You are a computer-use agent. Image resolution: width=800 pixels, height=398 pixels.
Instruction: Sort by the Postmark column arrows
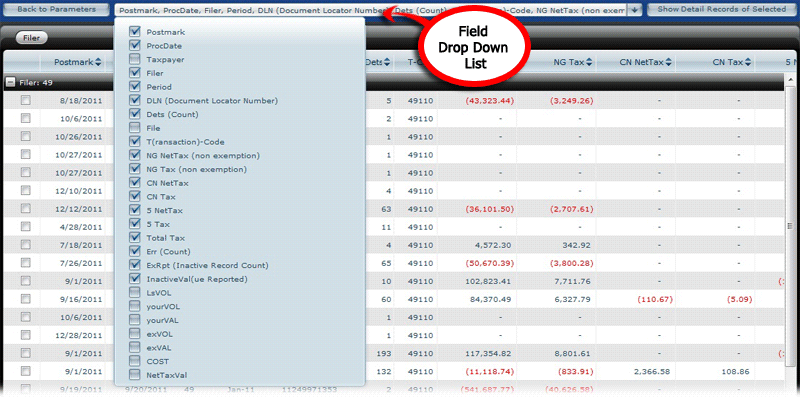tap(98, 62)
